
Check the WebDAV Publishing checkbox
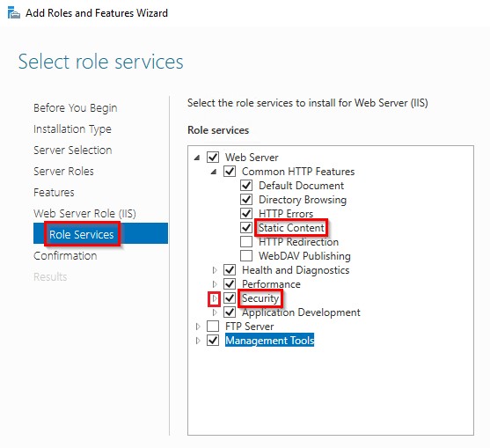click(246, 256)
